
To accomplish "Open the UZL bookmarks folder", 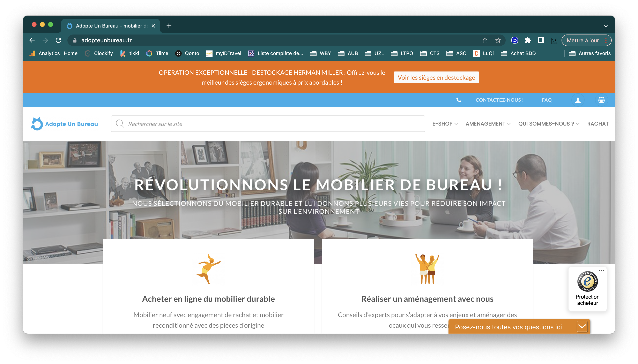I will tap(374, 53).
